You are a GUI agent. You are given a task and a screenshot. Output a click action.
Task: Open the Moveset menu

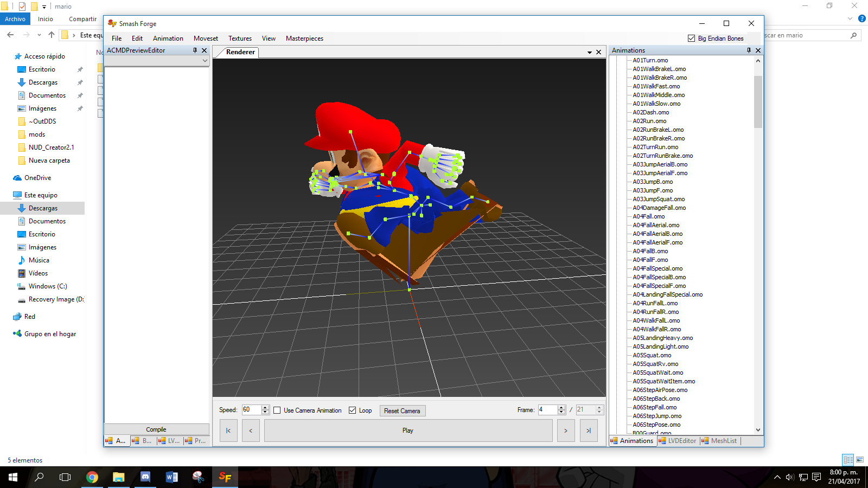point(206,38)
